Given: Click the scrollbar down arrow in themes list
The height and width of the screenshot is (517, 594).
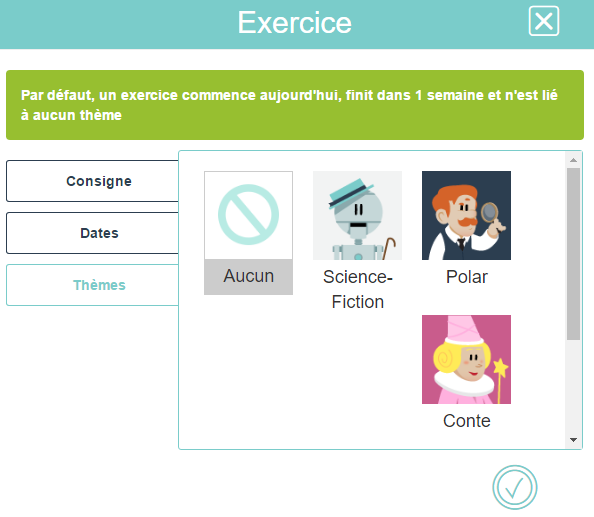Looking at the screenshot, I should click(574, 440).
